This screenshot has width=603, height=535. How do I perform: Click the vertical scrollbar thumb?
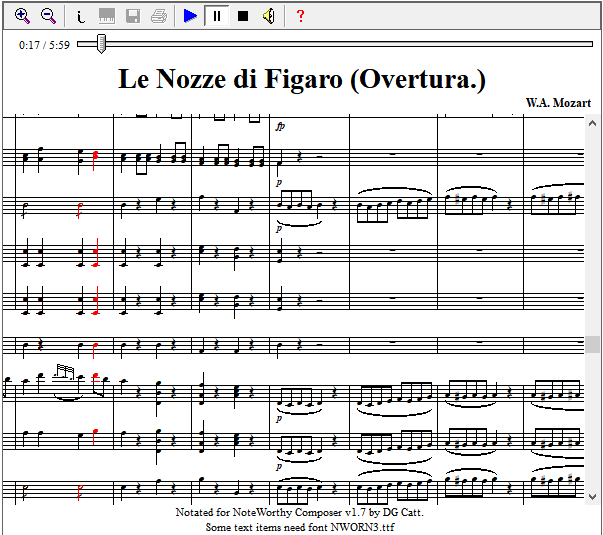(592, 344)
